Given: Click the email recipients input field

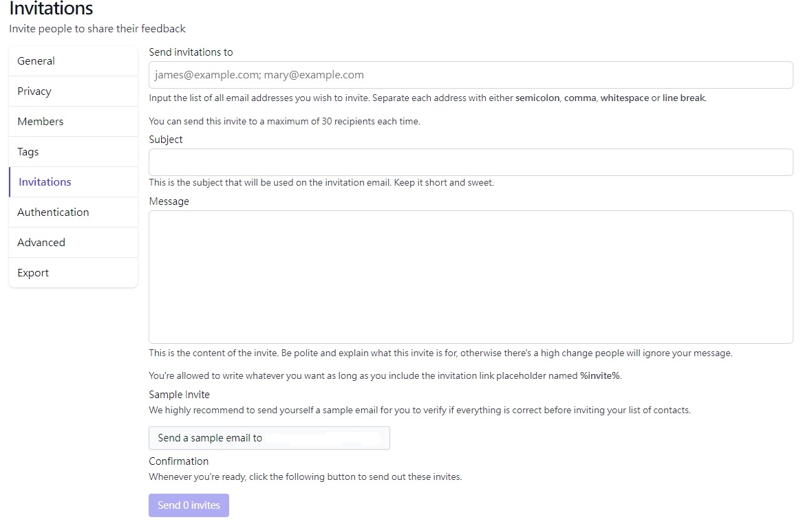Looking at the screenshot, I should [470, 74].
